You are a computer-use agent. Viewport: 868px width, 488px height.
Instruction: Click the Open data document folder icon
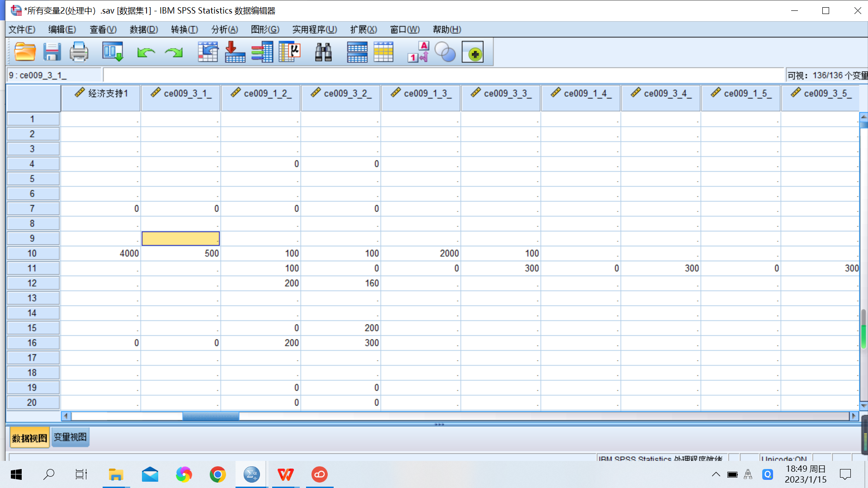pyautogui.click(x=25, y=52)
